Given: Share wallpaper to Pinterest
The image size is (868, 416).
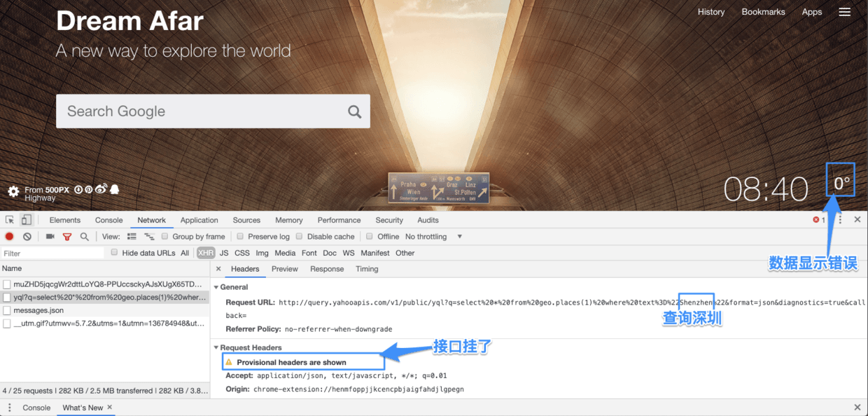Looking at the screenshot, I should pyautogui.click(x=89, y=189).
